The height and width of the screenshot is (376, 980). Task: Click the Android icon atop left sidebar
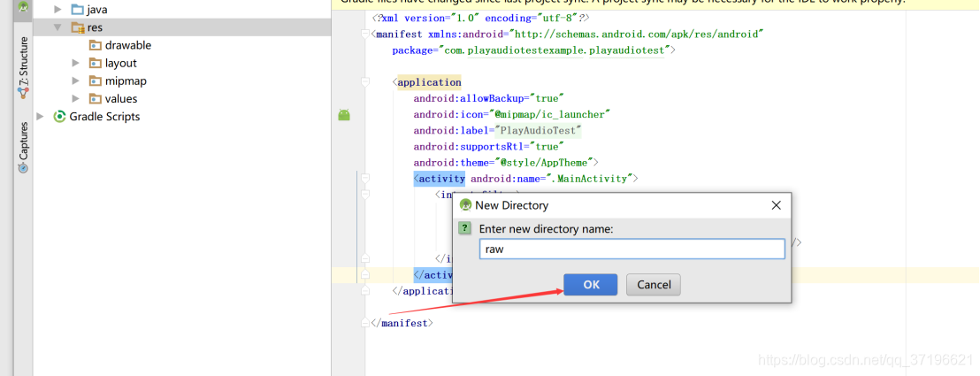coord(23,7)
